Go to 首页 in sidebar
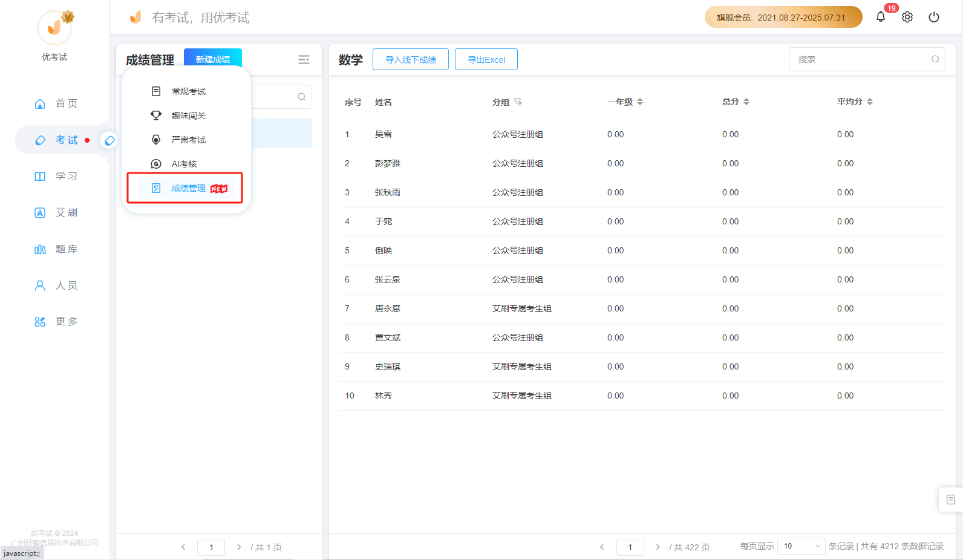963x560 pixels. (56, 103)
